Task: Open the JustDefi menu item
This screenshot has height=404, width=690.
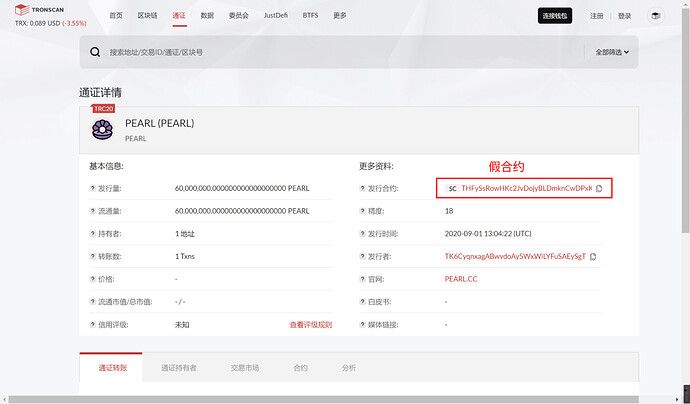Action: 276,15
